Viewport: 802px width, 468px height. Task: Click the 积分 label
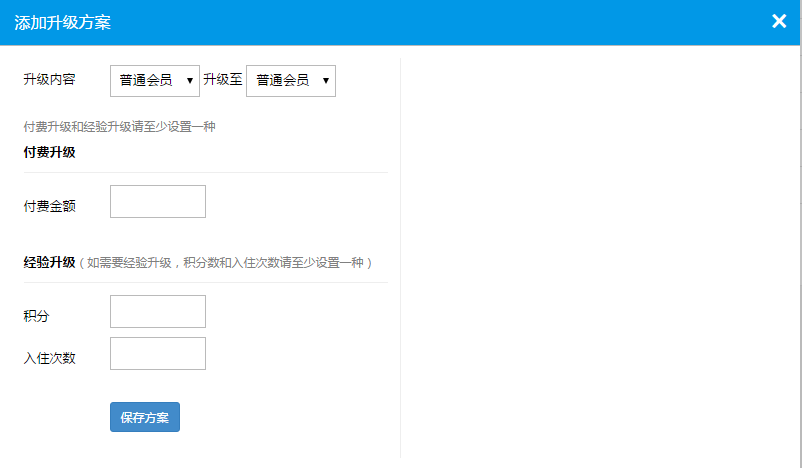[36, 316]
